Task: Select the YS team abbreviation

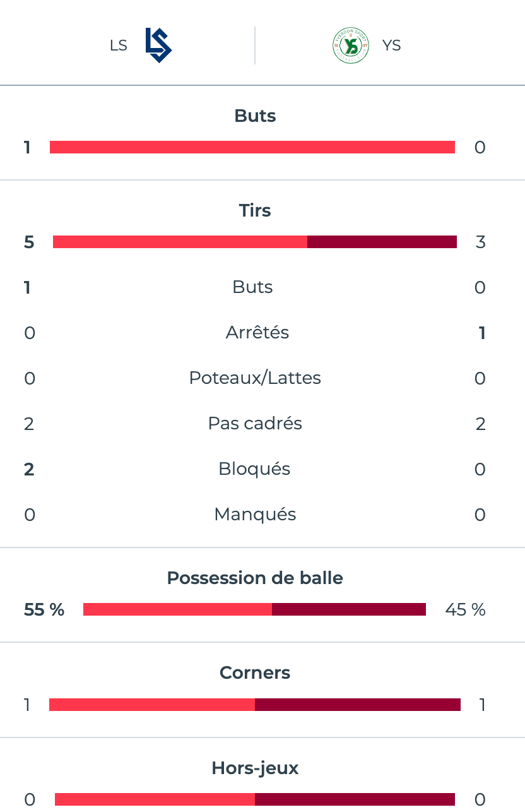Action: tap(391, 45)
